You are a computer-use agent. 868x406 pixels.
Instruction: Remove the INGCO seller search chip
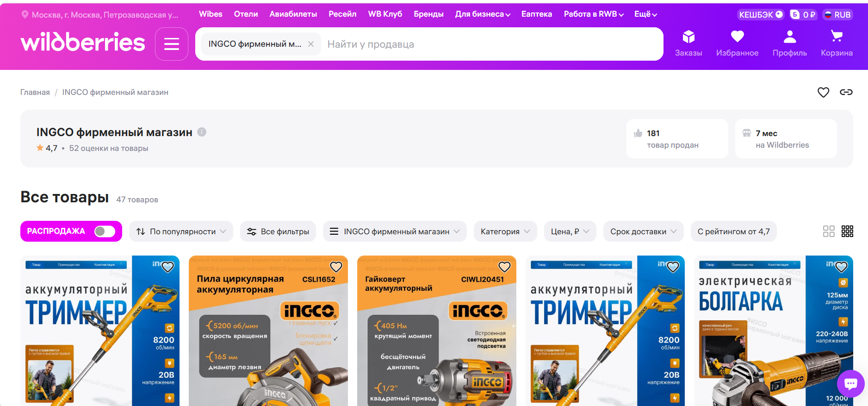[311, 44]
